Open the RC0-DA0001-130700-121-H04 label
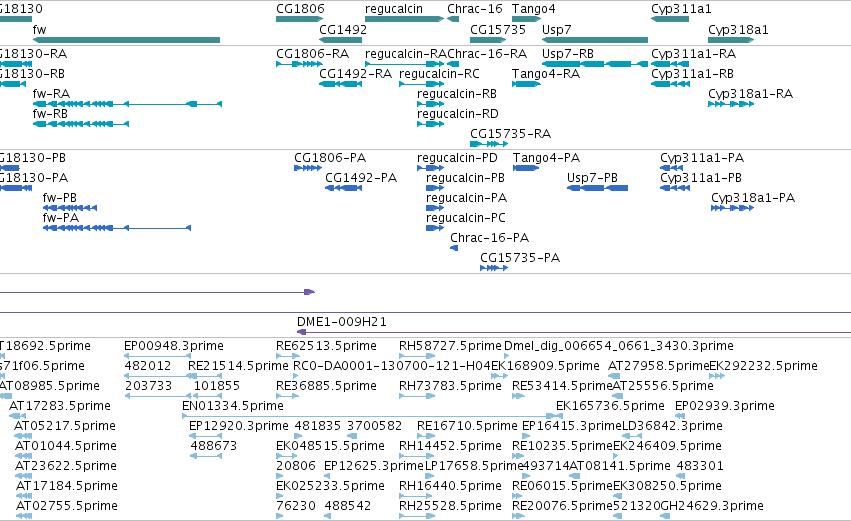 392,366
